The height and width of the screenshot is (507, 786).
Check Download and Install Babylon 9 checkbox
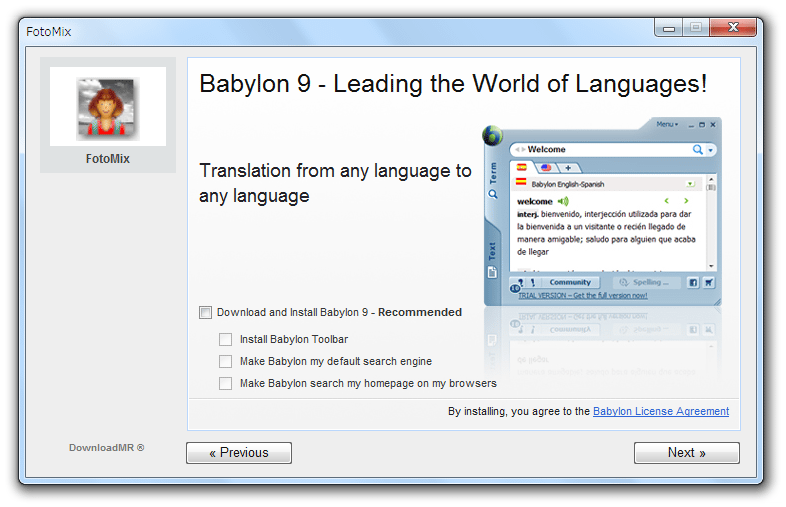(206, 312)
